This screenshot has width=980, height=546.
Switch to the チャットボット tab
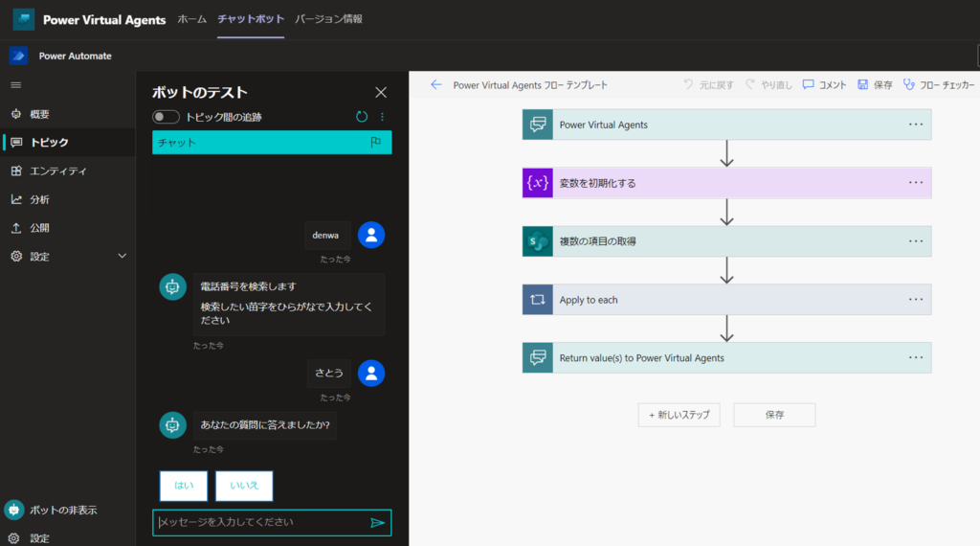251,19
